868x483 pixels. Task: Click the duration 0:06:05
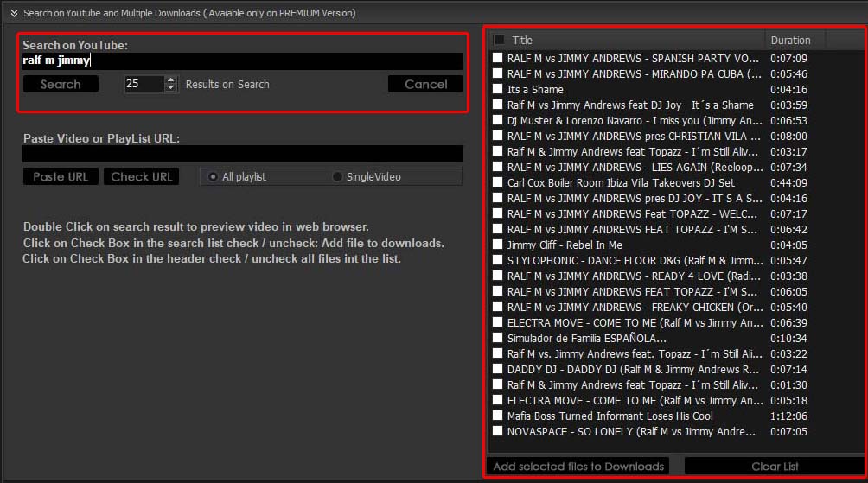(788, 291)
